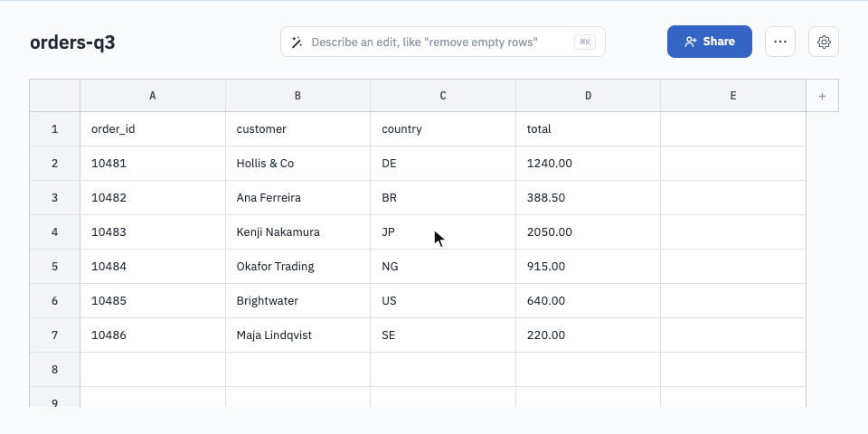
Task: Click the select-all corner cell
Action: pyautogui.click(x=55, y=96)
